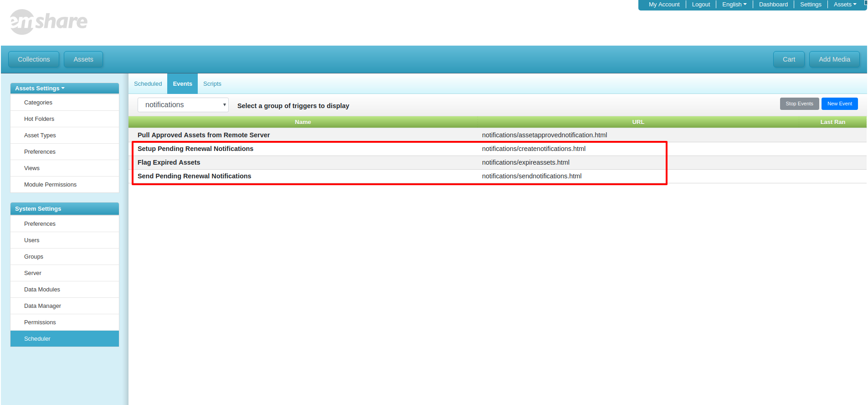The height and width of the screenshot is (405, 868).
Task: Open the Flag Expired Assets event
Action: coord(169,162)
